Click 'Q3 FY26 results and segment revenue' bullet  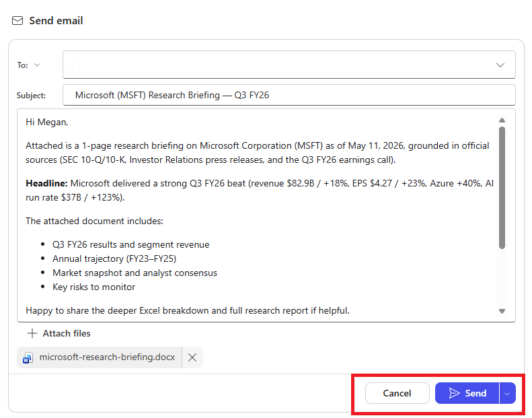pyautogui.click(x=130, y=245)
